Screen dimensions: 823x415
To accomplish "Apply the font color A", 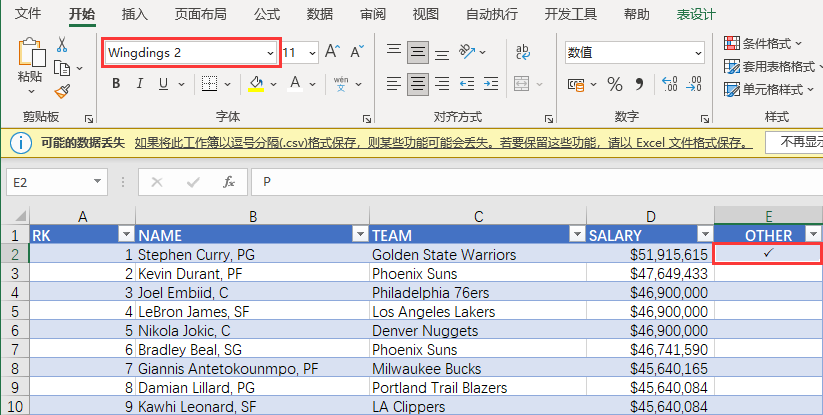I will coord(295,83).
